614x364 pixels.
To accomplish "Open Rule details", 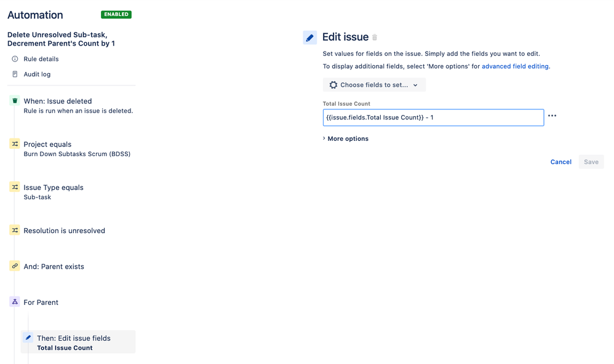I will click(41, 58).
